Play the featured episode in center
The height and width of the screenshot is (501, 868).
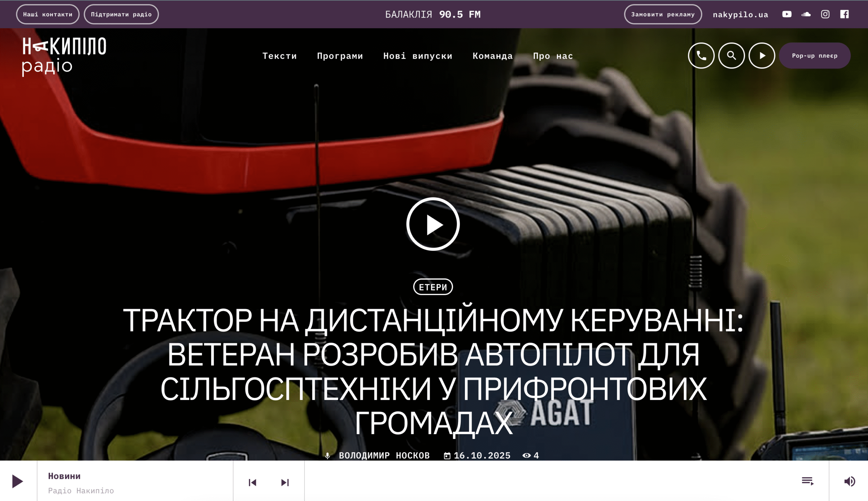click(433, 224)
